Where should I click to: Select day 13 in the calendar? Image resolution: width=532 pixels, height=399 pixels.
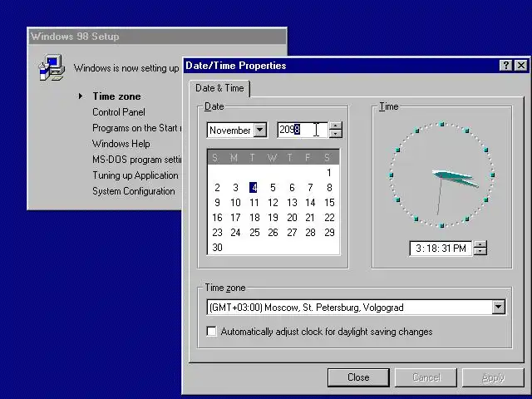pos(292,203)
